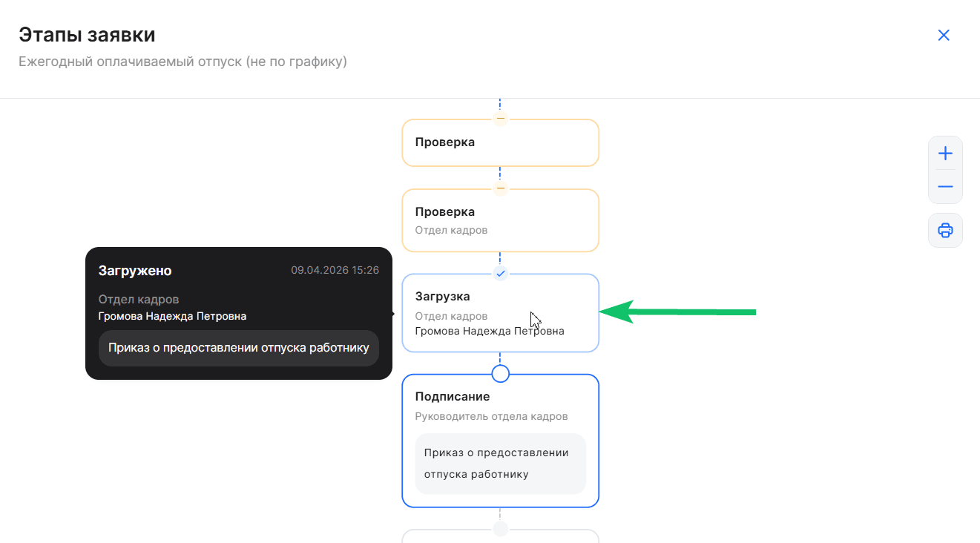Click the blue checkmark above the Загрузка stage
This screenshot has height=543, width=980.
tap(500, 273)
